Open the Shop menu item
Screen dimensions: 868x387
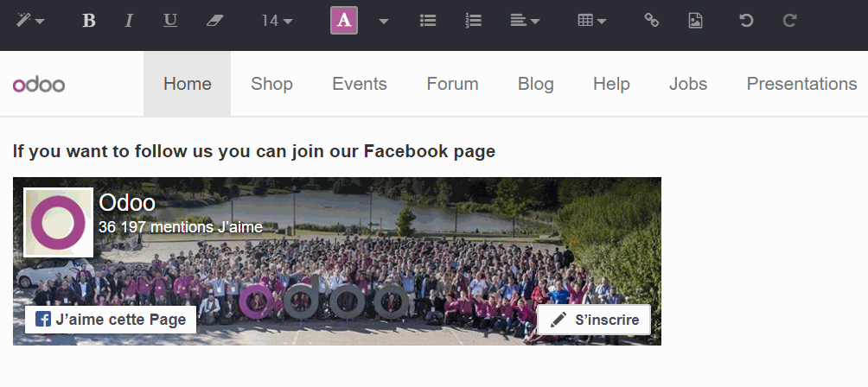pyautogui.click(x=271, y=84)
